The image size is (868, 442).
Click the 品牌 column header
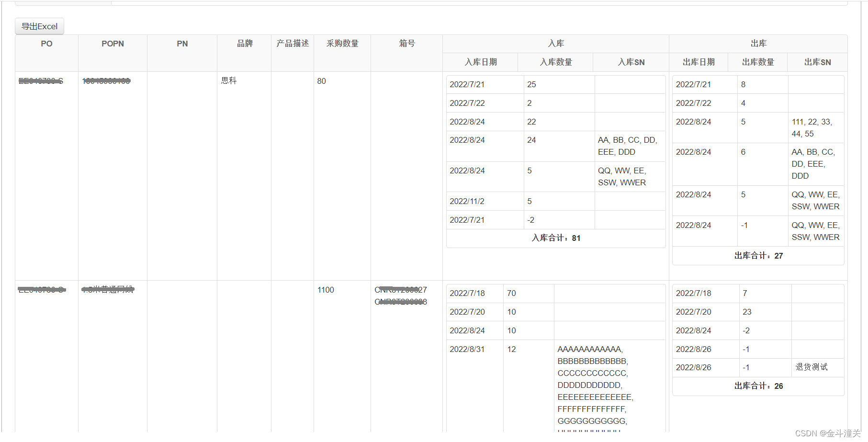click(244, 44)
